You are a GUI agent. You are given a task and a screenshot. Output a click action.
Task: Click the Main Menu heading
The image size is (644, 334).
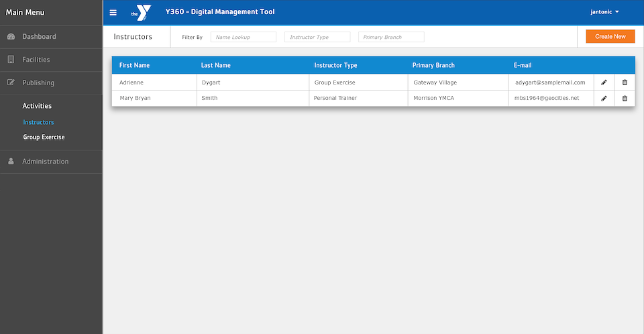(x=25, y=12)
